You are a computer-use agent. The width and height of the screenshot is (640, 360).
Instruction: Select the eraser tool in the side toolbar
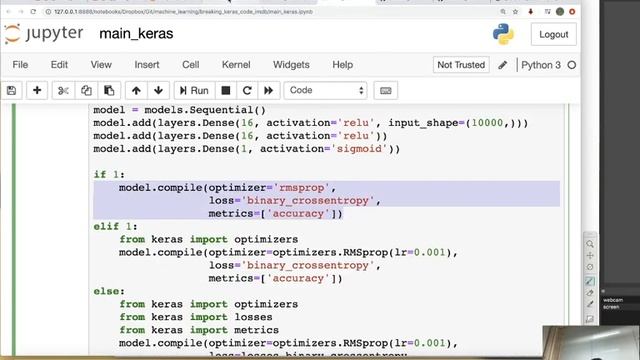point(590,293)
